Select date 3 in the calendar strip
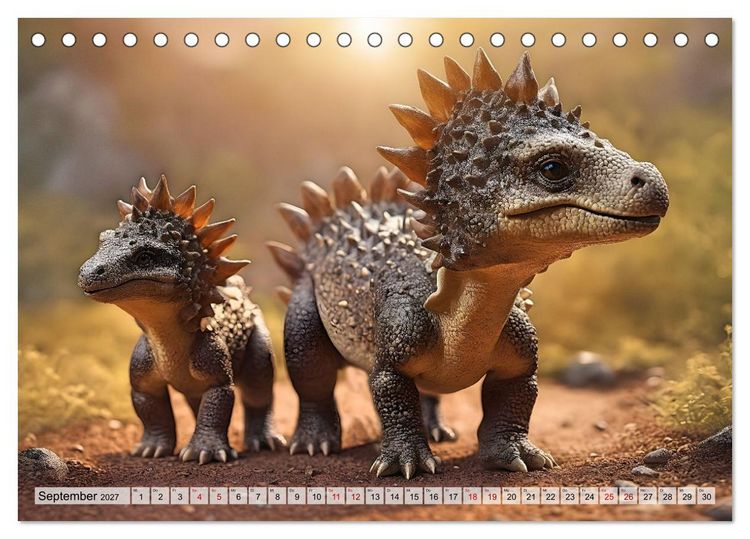 [x=180, y=496]
